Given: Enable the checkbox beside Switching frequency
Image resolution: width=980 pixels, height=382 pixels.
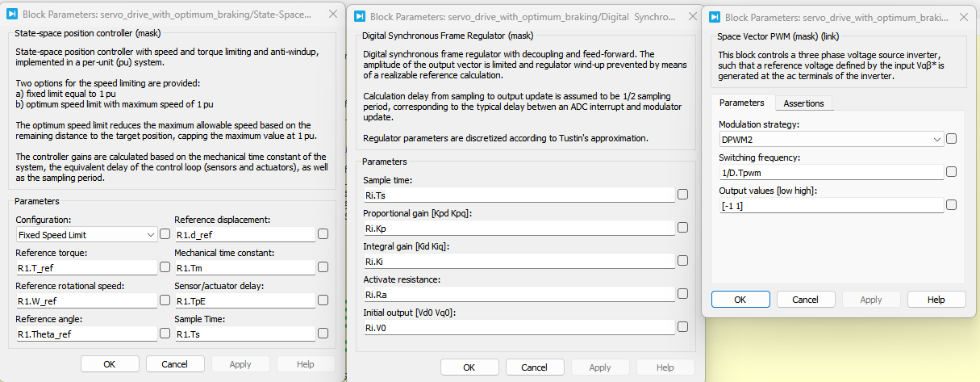Looking at the screenshot, I should coord(951,172).
